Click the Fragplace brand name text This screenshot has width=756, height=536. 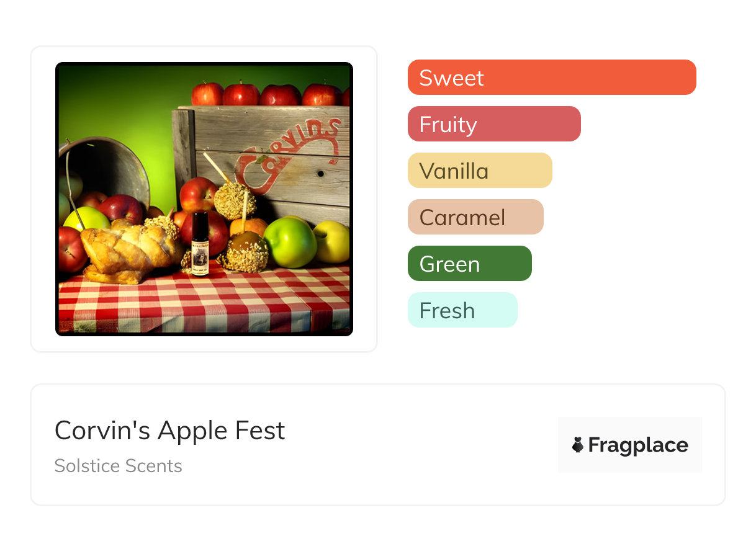[x=638, y=445]
